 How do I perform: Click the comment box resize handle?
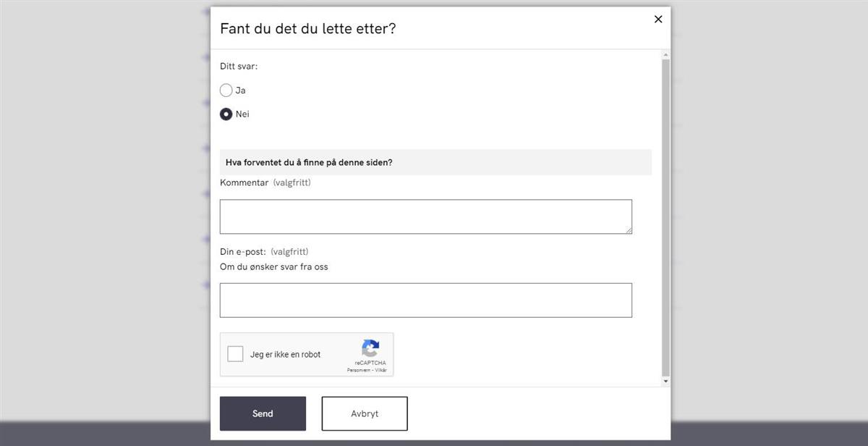pyautogui.click(x=629, y=230)
